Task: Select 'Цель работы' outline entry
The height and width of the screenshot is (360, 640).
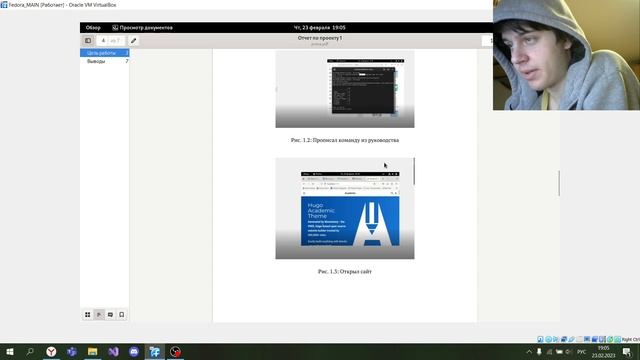Action: [x=104, y=53]
